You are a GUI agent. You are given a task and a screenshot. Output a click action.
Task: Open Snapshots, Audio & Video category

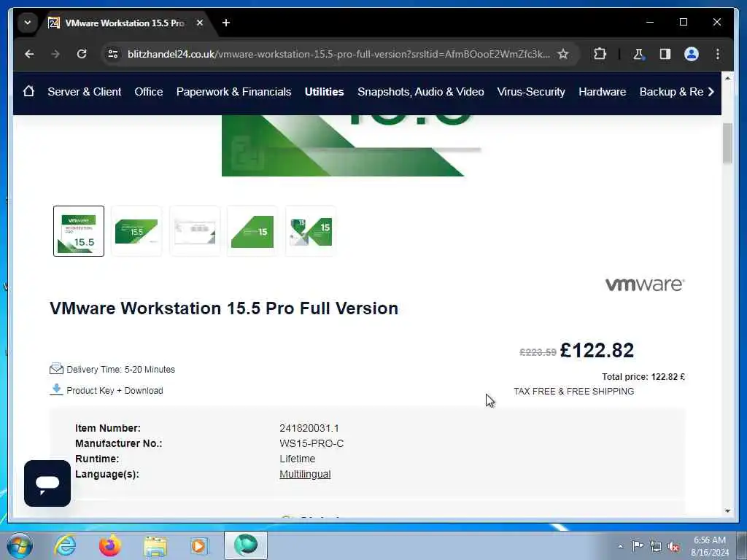(421, 92)
